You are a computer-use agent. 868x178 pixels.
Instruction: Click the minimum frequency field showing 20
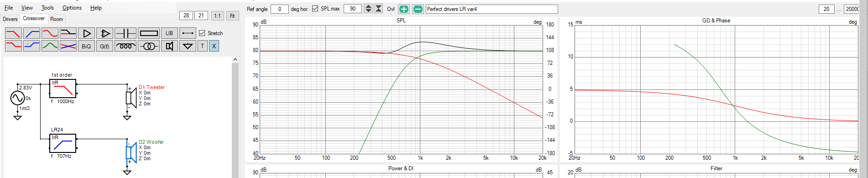click(826, 9)
